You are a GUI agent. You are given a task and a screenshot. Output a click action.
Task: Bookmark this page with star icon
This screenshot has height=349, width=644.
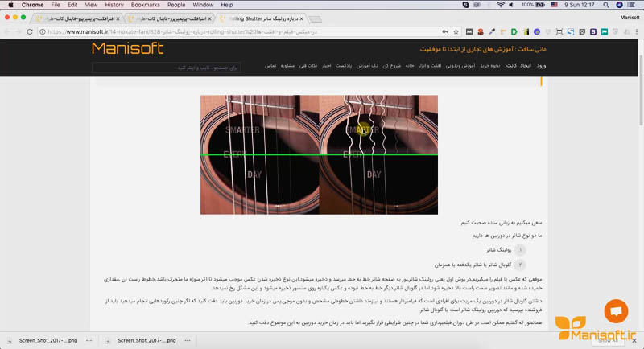tap(456, 31)
